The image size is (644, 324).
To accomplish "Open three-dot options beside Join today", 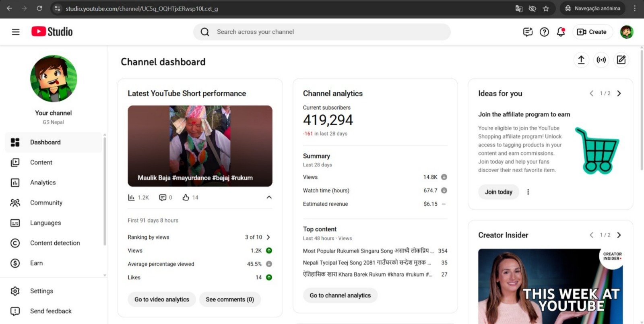I will 528,192.
